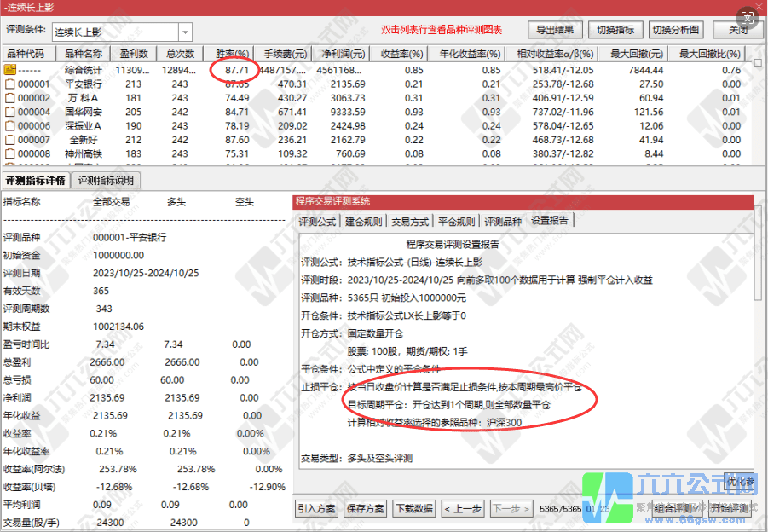Screen dimensions: 768x532
Task: Click the 切换分析图 switch analysis chart button
Action: 673,28
